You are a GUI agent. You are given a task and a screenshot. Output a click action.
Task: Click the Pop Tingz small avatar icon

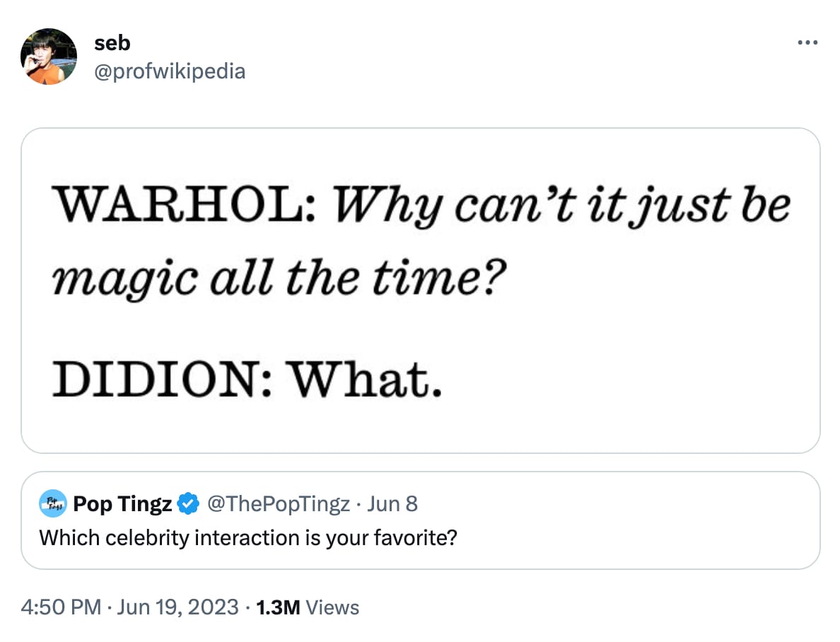pyautogui.click(x=52, y=504)
